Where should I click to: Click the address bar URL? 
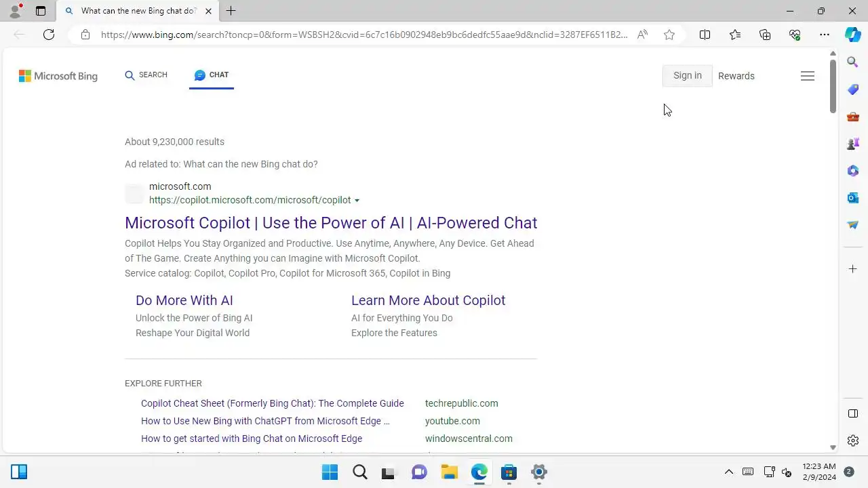364,35
